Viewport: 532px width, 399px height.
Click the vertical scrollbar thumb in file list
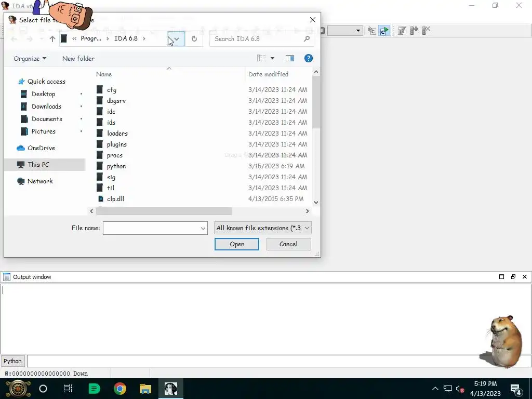(316, 102)
